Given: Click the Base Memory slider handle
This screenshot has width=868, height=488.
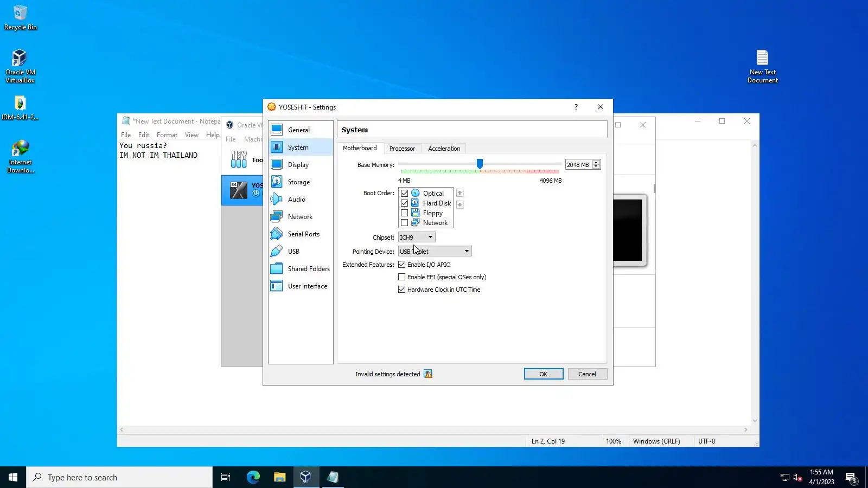Looking at the screenshot, I should [x=480, y=164].
